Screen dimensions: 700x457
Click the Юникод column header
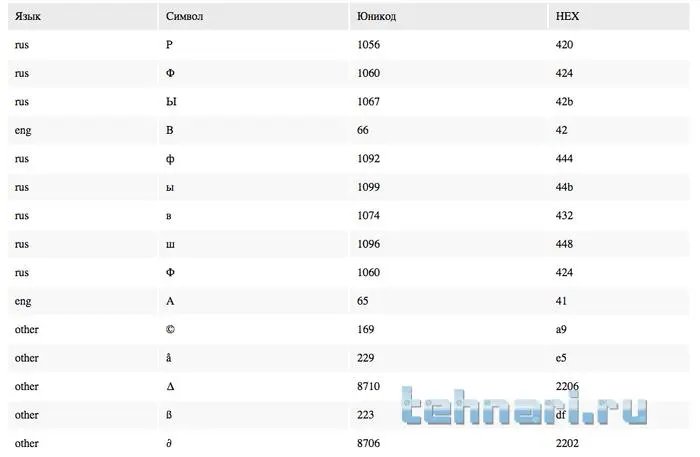(x=374, y=16)
